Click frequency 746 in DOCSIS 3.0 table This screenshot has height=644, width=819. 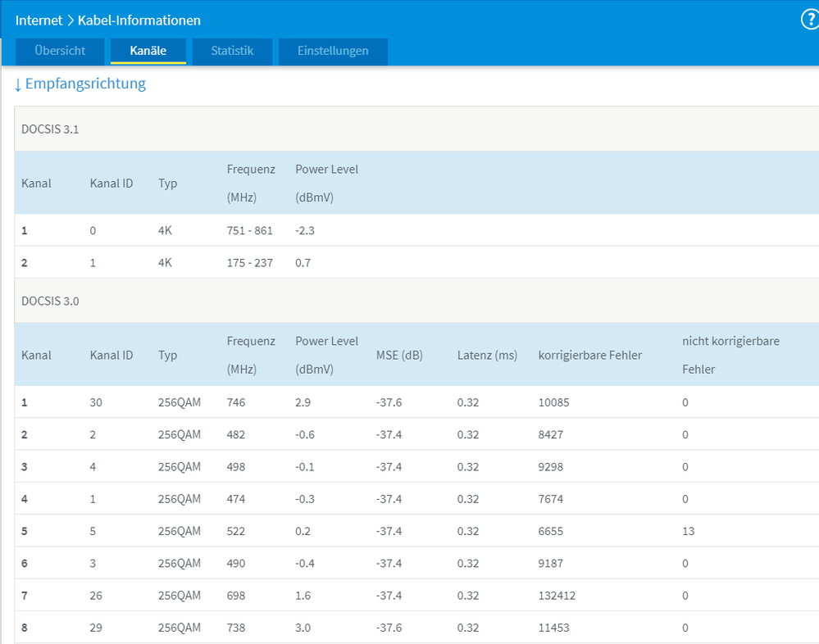click(236, 403)
